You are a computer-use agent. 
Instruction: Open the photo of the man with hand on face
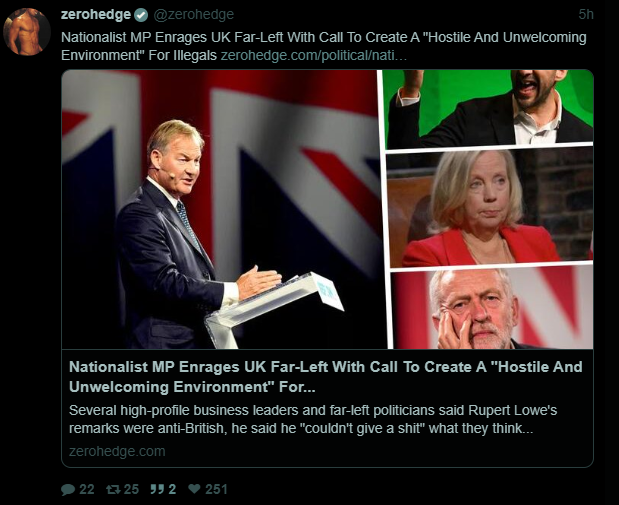tap(492, 308)
